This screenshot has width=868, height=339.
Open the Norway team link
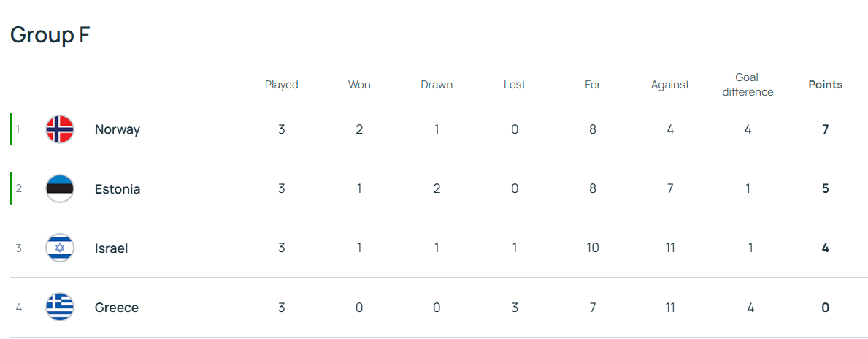[x=117, y=129]
